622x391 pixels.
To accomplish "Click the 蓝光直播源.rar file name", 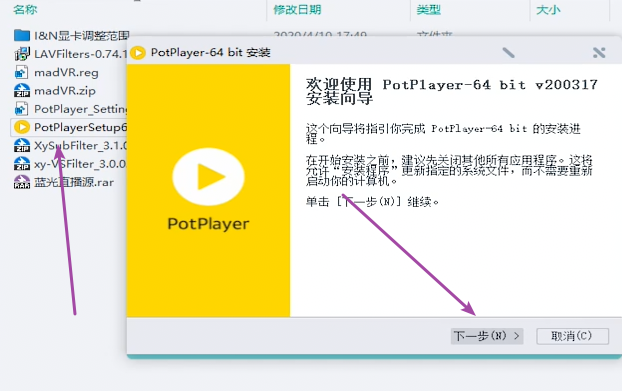I will pos(74,182).
